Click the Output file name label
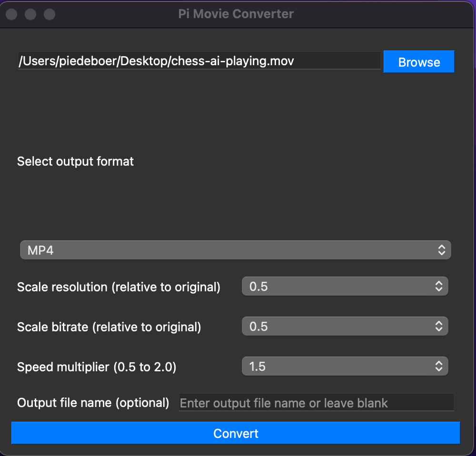 point(92,403)
